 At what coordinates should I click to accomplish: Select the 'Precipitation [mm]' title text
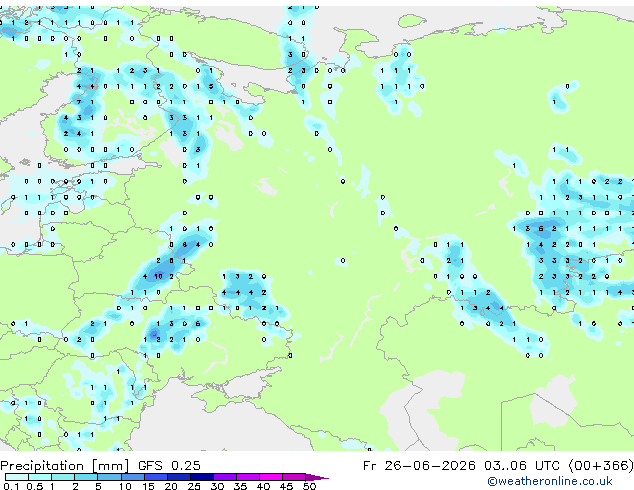tap(65, 466)
